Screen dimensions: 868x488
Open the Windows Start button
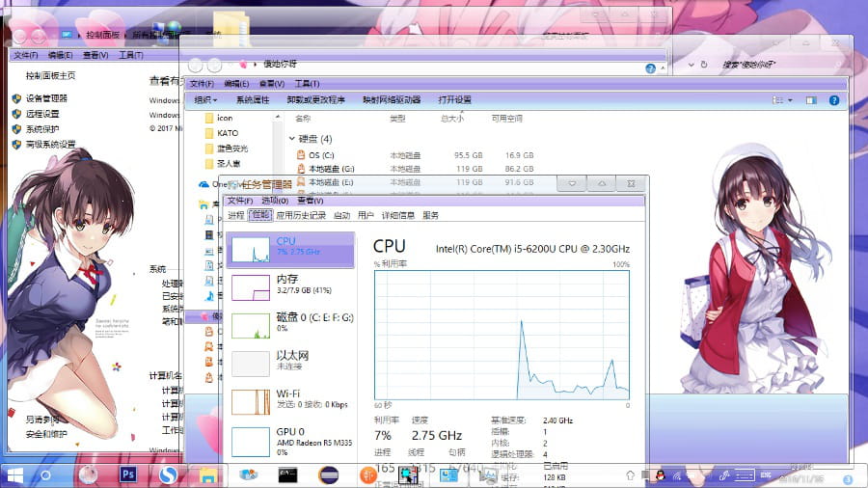pyautogui.click(x=14, y=475)
